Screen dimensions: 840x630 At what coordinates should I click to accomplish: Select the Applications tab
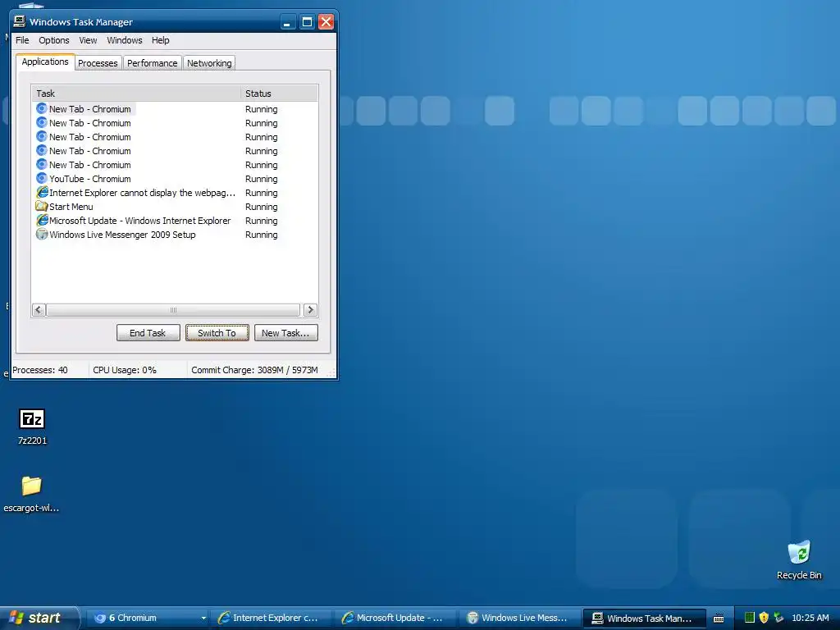pos(45,62)
